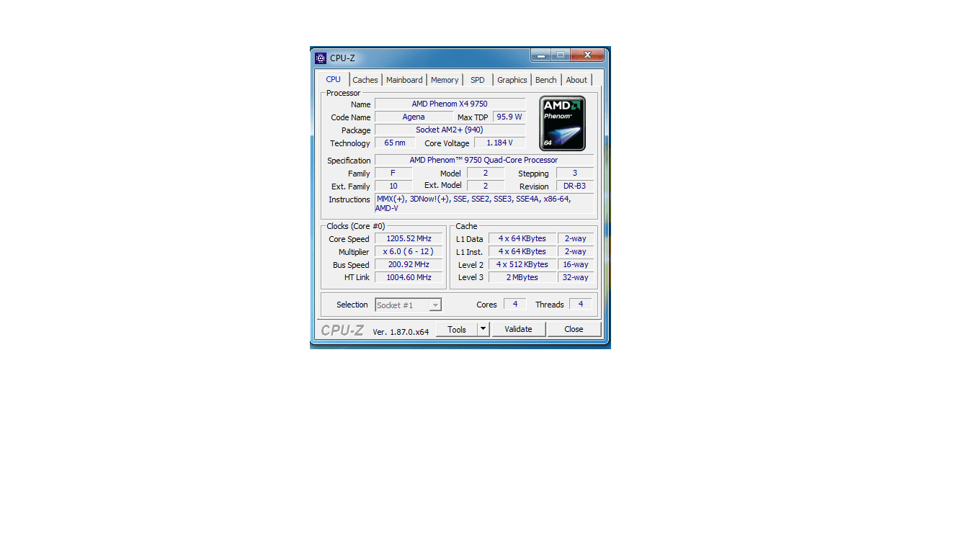Click the Tools button

[x=457, y=329]
